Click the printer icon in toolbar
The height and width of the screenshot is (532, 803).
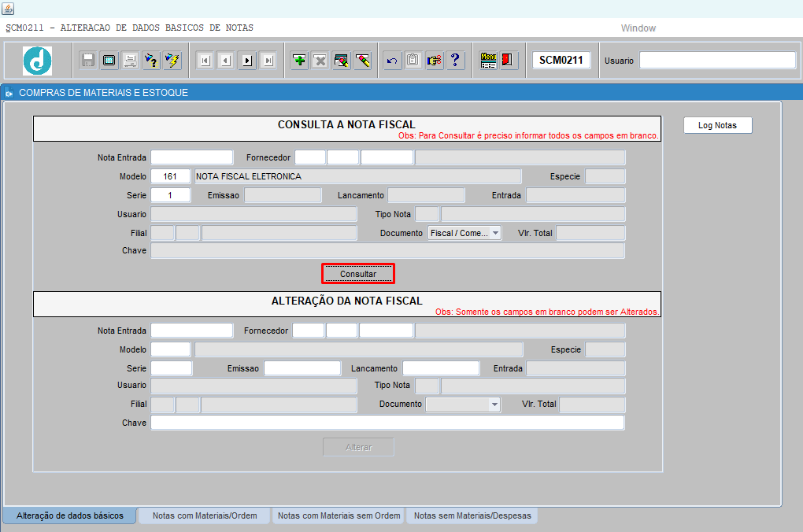click(x=131, y=61)
